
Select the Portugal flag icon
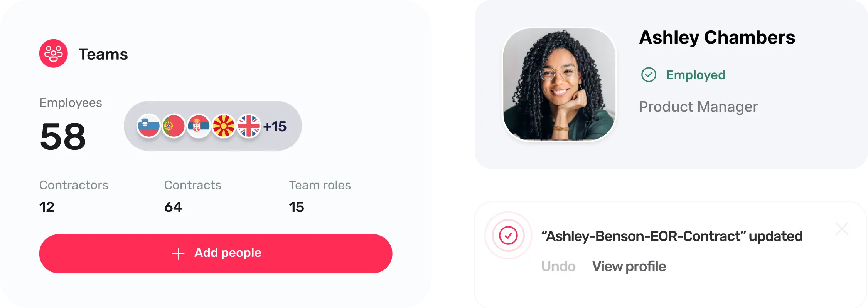(174, 126)
